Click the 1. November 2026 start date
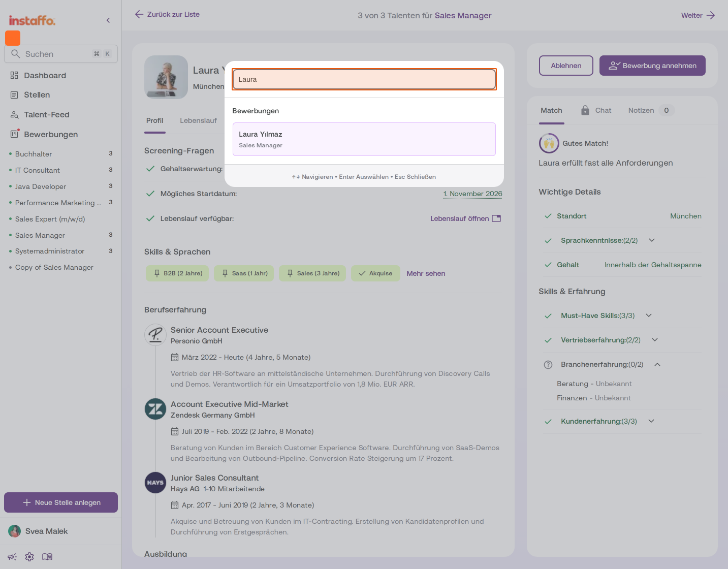728x569 pixels. tap(472, 194)
